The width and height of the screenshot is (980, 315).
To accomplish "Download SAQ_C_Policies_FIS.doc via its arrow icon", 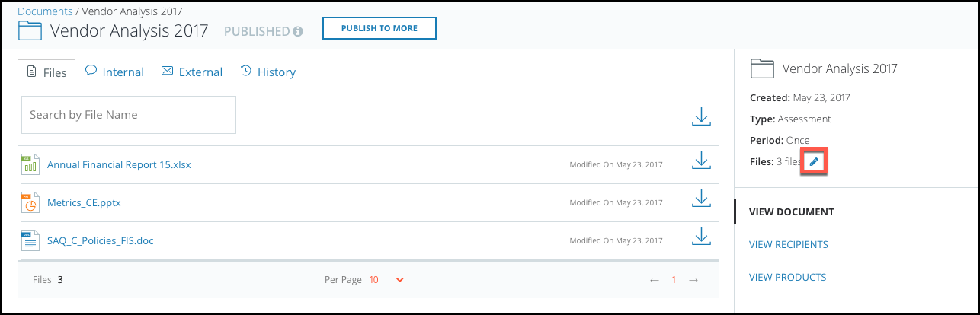I will [701, 237].
